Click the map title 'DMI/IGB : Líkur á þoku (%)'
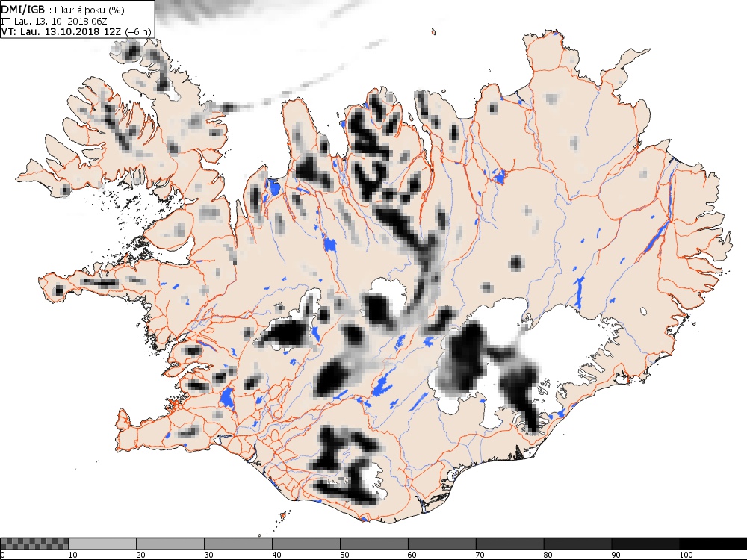Viewport: 747px width, 560px height. pyautogui.click(x=63, y=10)
